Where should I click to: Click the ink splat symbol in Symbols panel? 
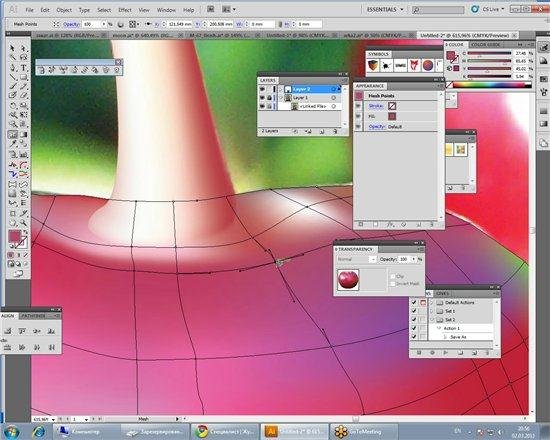coord(387,65)
